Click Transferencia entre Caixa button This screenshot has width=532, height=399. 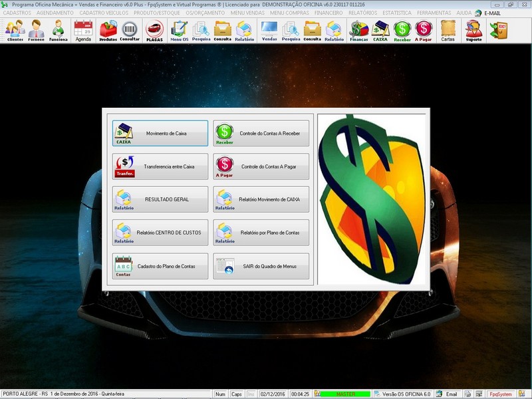point(160,166)
